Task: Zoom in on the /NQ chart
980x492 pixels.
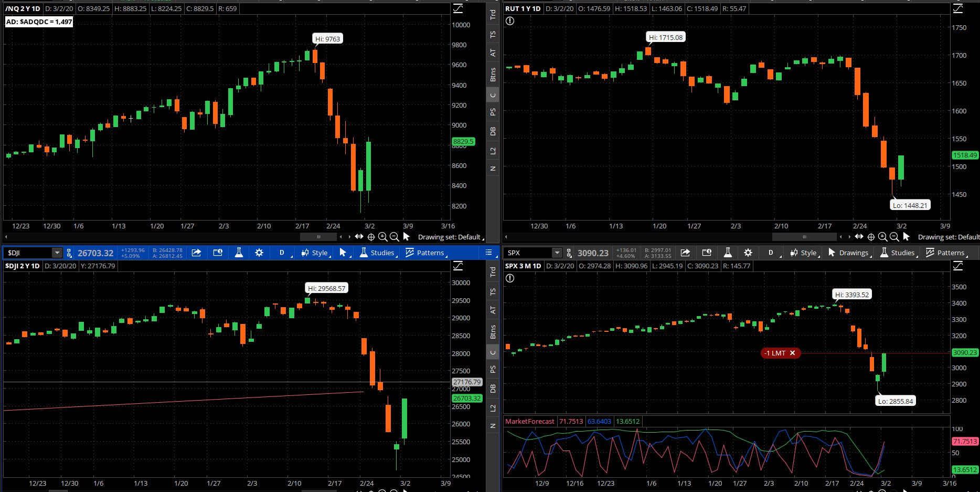Action: [382, 237]
